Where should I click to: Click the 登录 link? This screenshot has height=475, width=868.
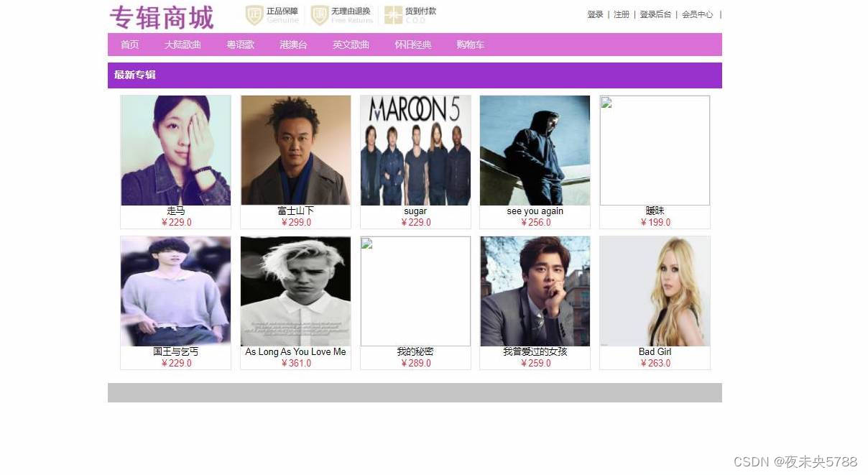tap(595, 14)
